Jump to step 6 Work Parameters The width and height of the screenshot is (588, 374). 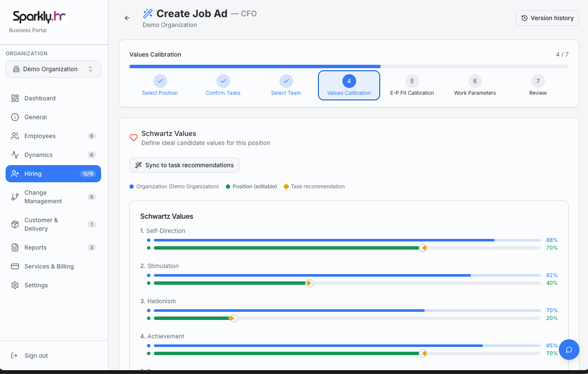coord(475,85)
